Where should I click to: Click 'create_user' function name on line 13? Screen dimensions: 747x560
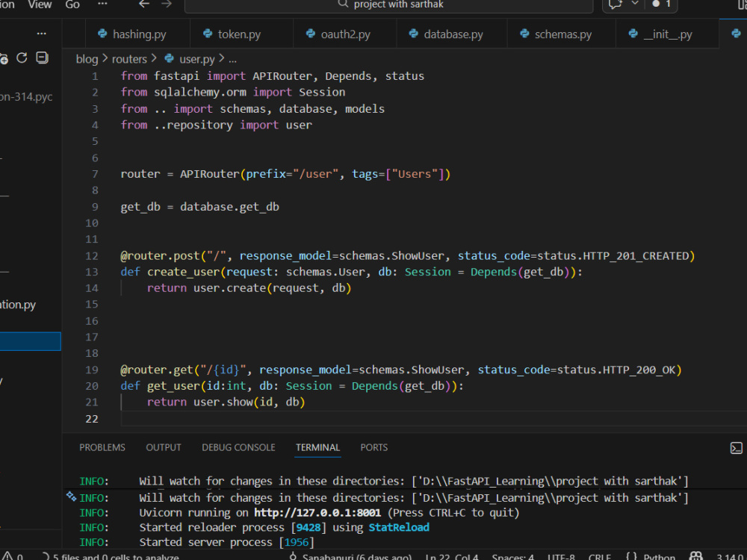click(x=184, y=273)
